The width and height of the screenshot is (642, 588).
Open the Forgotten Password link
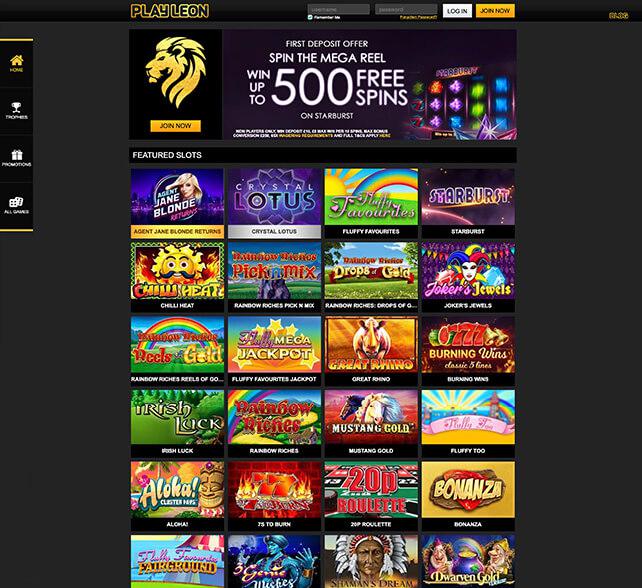(418, 17)
